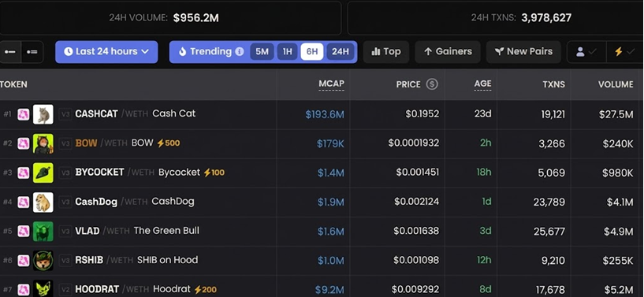Sort by AGE column
The width and height of the screenshot is (644, 297).
[x=482, y=84]
